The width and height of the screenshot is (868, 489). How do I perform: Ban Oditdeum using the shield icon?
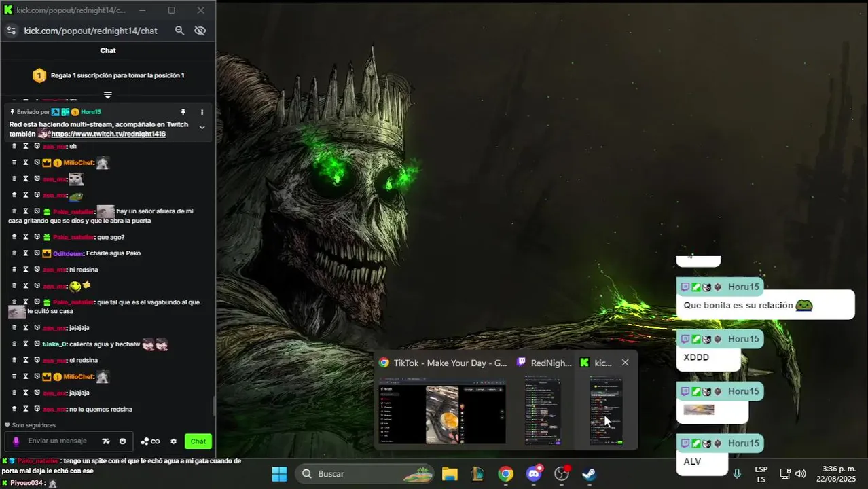[37, 253]
